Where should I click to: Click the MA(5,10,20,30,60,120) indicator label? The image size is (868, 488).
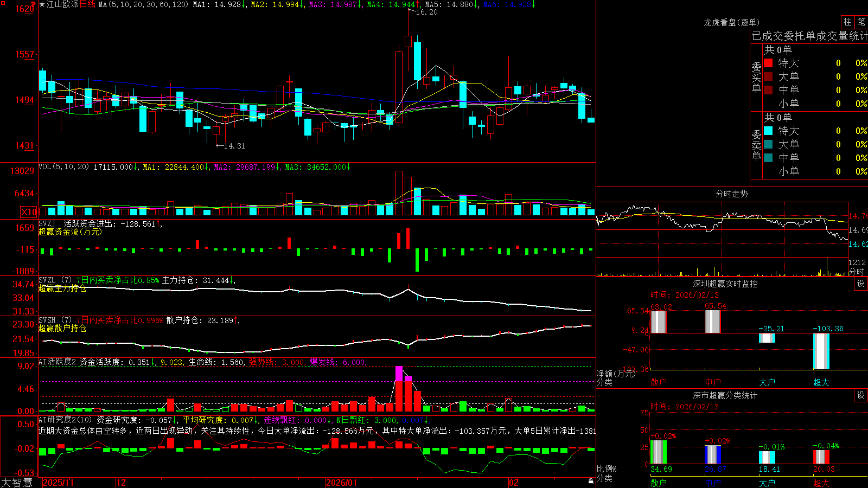(x=143, y=4)
